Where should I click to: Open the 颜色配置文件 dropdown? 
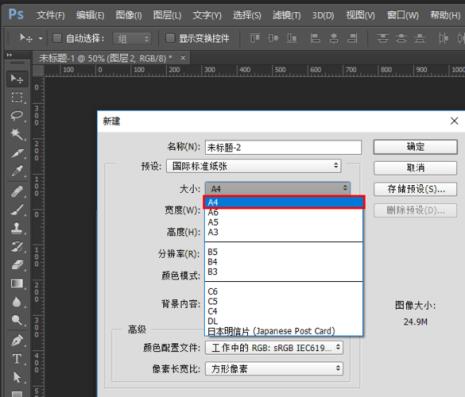click(x=274, y=348)
